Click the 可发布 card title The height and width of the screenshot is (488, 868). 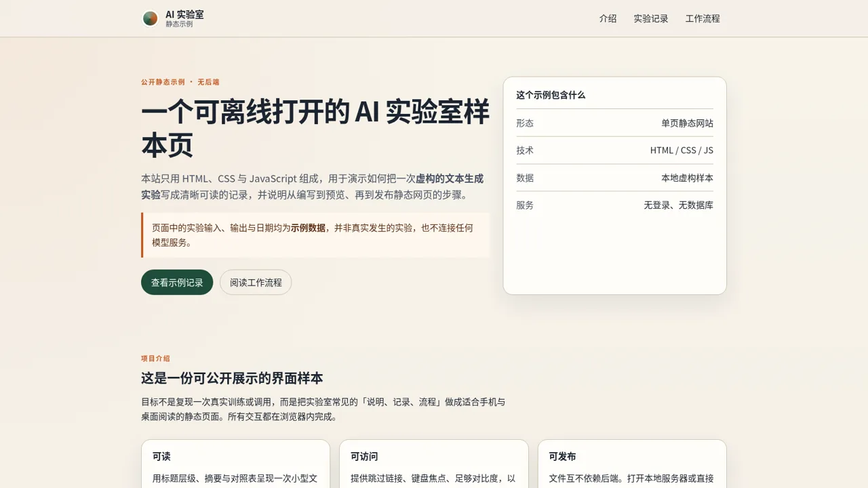click(x=562, y=456)
